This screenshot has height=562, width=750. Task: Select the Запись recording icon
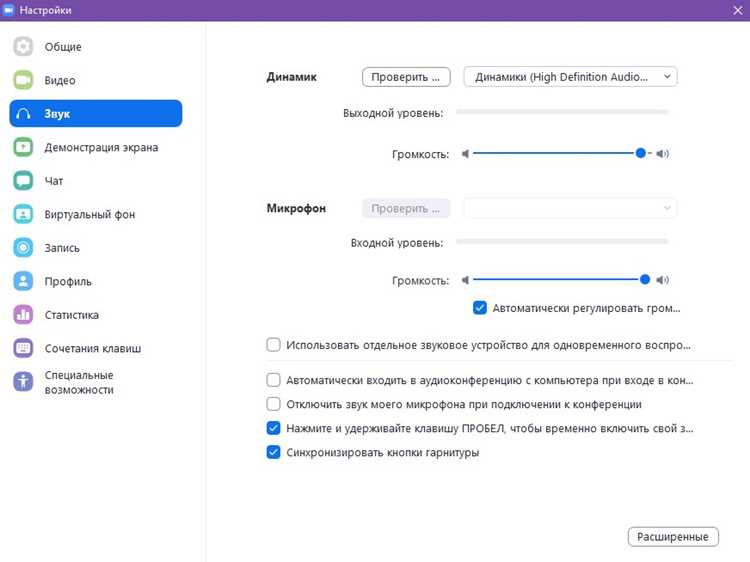(x=23, y=247)
